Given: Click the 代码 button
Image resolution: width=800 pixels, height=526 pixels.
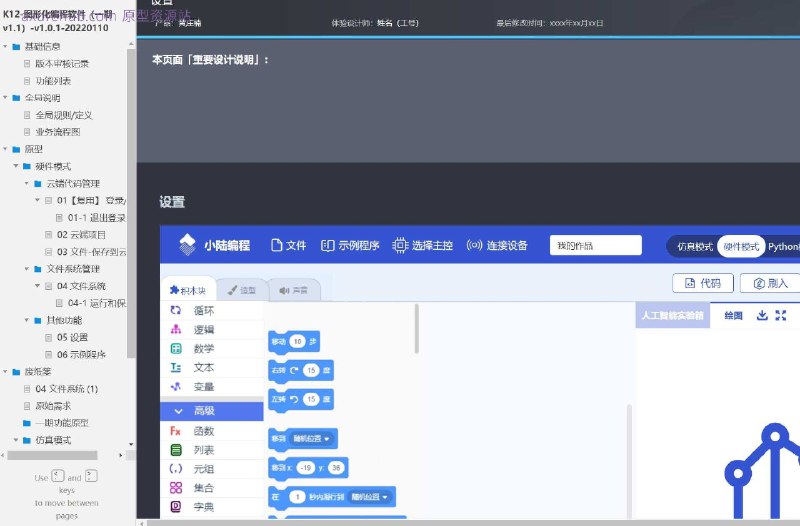Looking at the screenshot, I should click(703, 283).
